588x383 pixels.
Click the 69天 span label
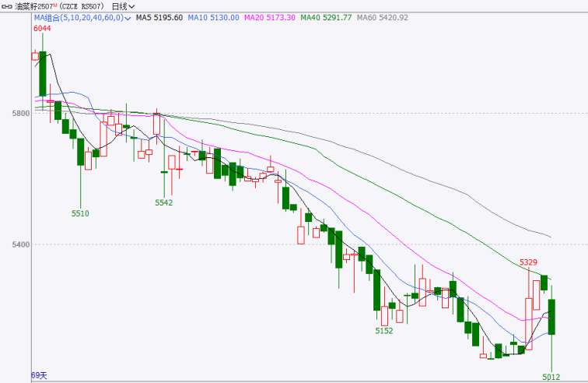[39, 375]
